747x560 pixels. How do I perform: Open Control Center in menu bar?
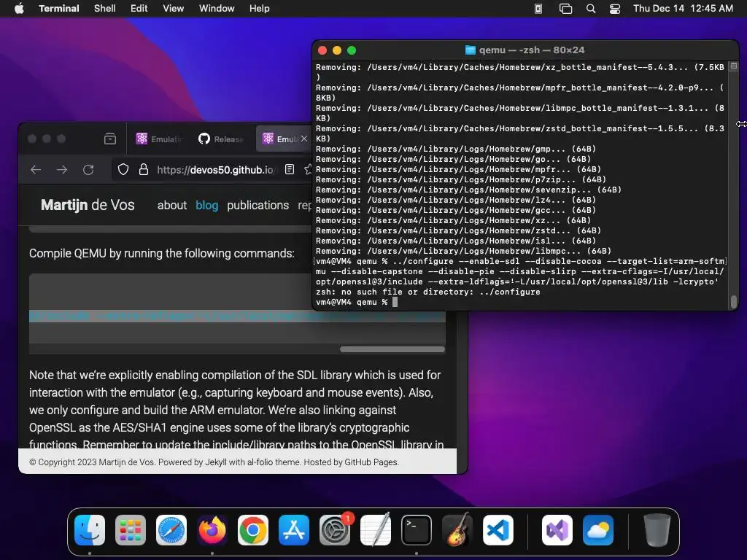coord(615,9)
